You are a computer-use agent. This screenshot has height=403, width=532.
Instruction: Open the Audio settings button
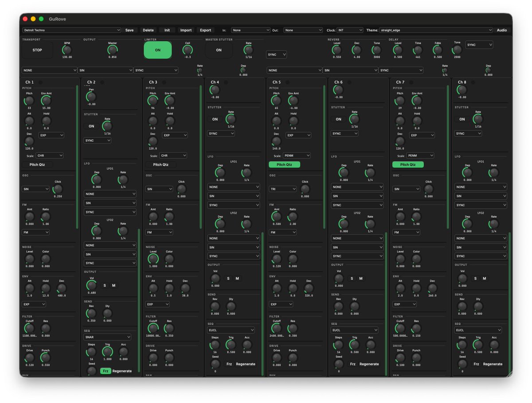click(502, 30)
